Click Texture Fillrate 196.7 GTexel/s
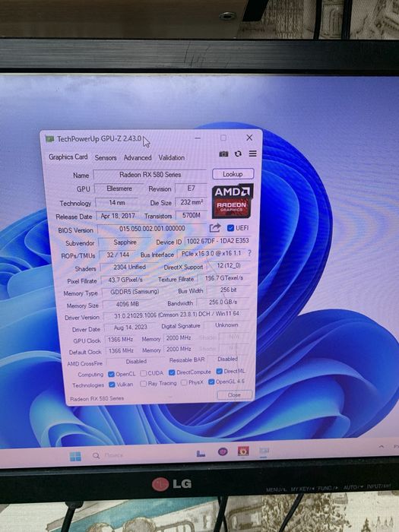The height and width of the screenshot is (532, 399). tap(224, 278)
